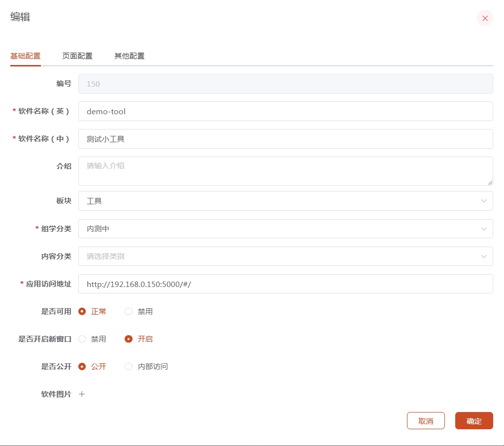Choose 内部访问 under 是否公开

(128, 366)
